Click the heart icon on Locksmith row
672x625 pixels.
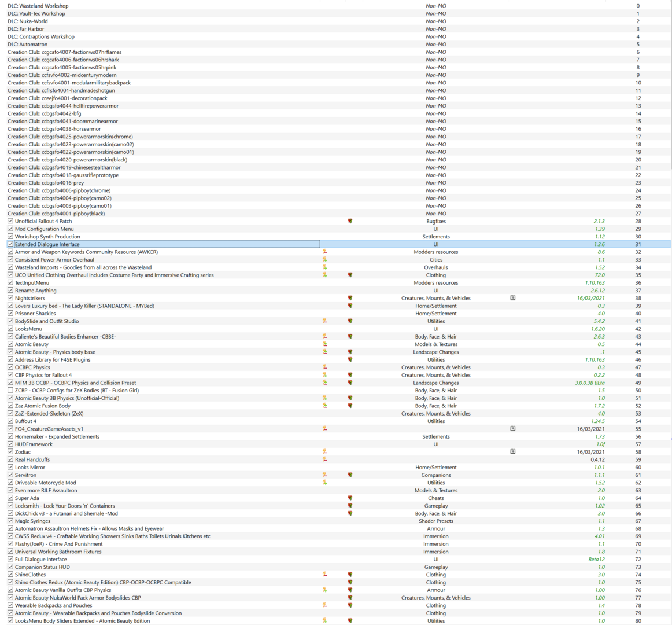[350, 506]
